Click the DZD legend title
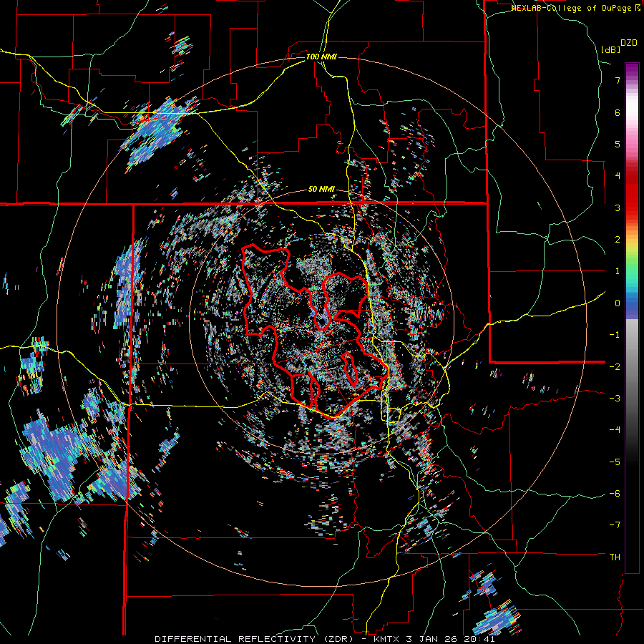The image size is (644, 644). pyautogui.click(x=628, y=43)
